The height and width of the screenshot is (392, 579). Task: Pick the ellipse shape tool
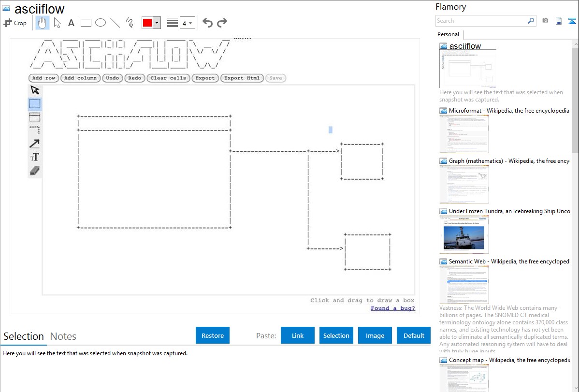tap(101, 23)
